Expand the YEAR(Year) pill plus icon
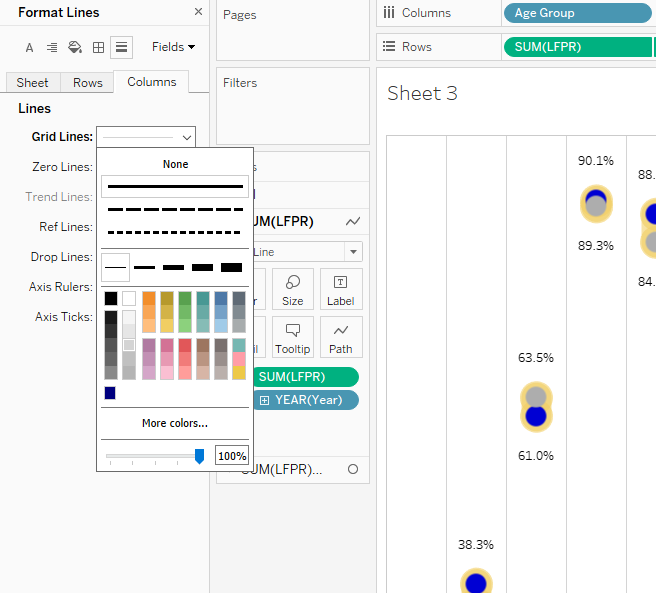The image size is (656, 593). [x=264, y=400]
